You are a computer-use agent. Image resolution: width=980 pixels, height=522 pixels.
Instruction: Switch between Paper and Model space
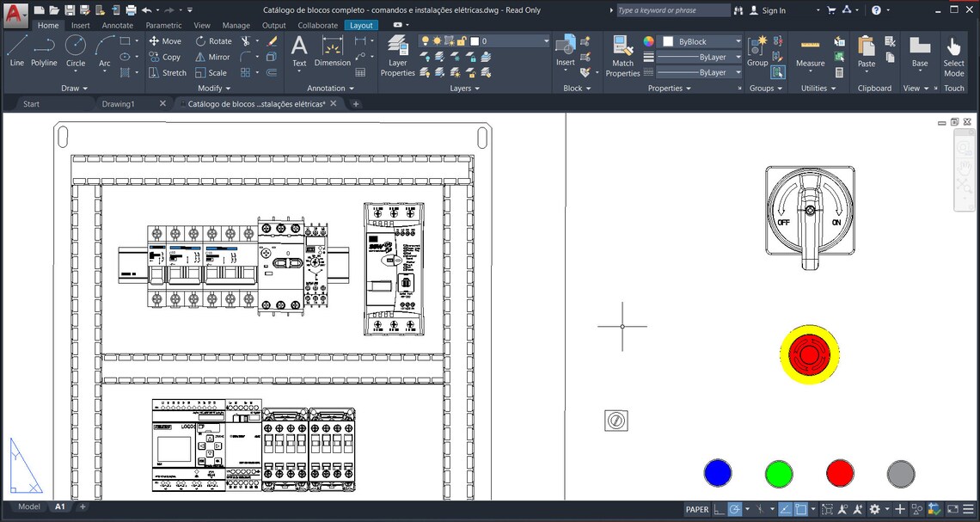click(x=697, y=509)
